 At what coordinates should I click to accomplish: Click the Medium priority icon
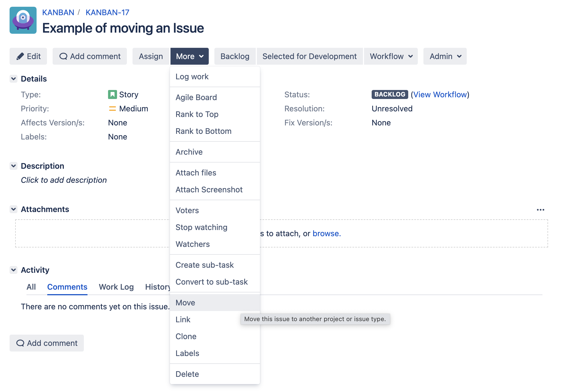pos(112,109)
